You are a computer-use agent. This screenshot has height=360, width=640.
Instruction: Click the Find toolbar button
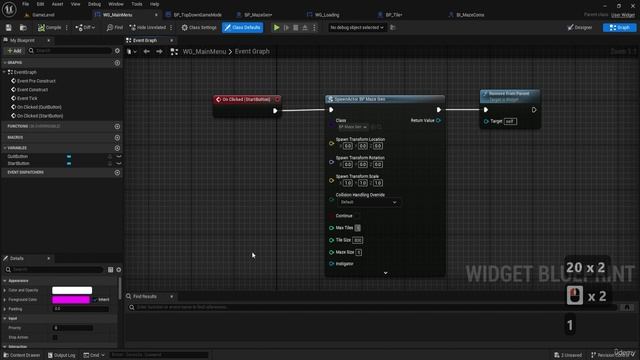tap(114, 27)
